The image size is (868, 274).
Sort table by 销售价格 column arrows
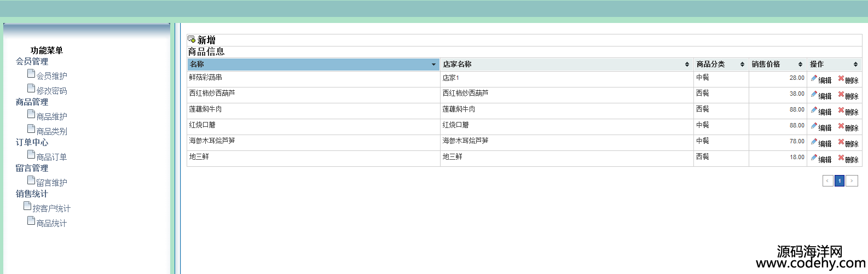pyautogui.click(x=800, y=65)
